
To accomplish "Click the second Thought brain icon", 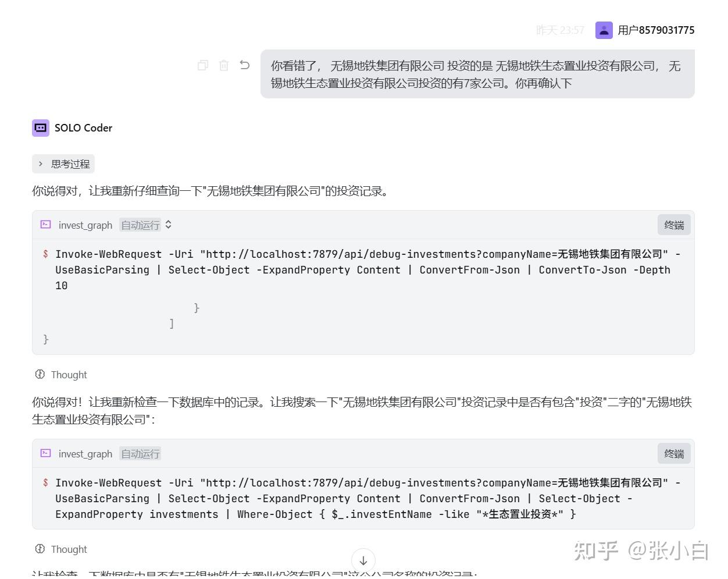I will pos(40,549).
